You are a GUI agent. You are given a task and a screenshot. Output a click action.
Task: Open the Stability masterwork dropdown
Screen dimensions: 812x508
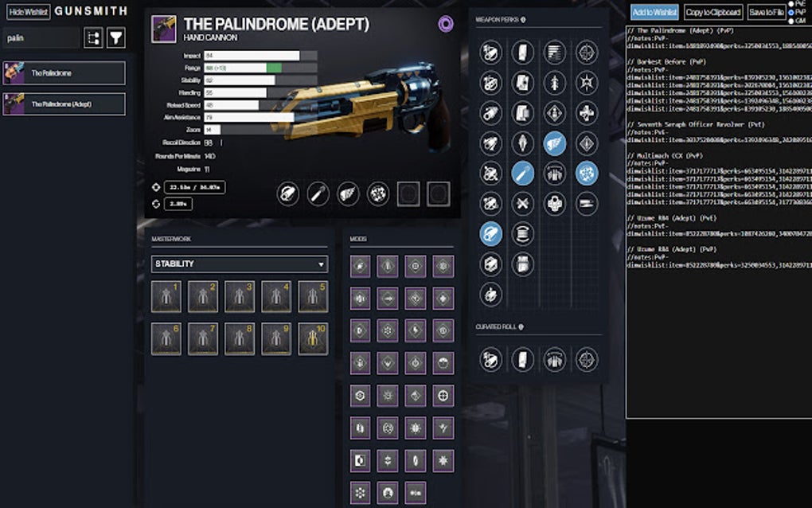click(x=240, y=264)
